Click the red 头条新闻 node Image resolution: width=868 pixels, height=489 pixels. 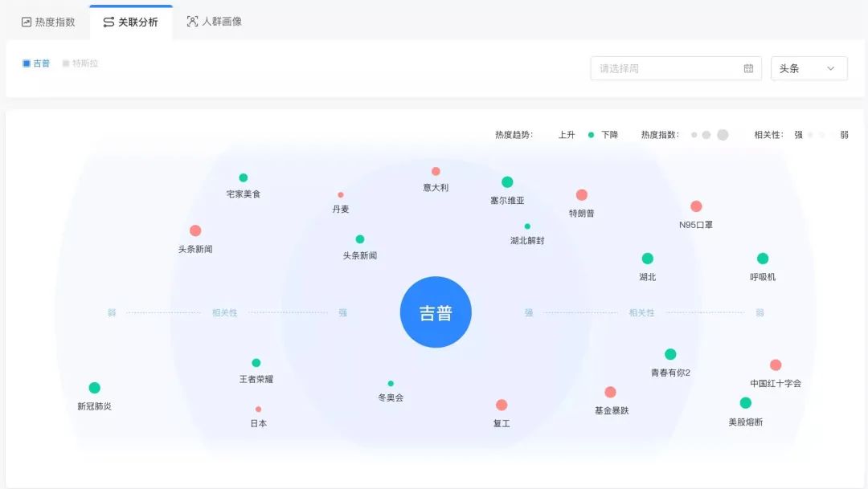(x=195, y=230)
